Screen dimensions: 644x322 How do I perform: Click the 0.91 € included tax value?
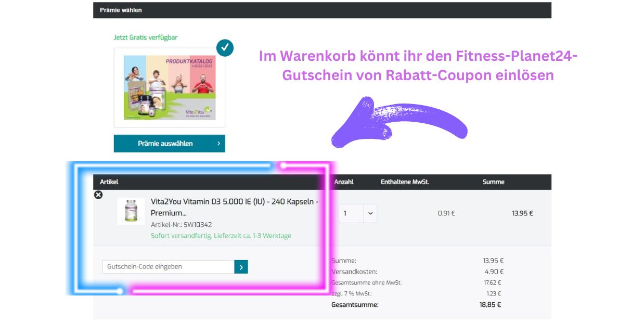click(x=446, y=213)
